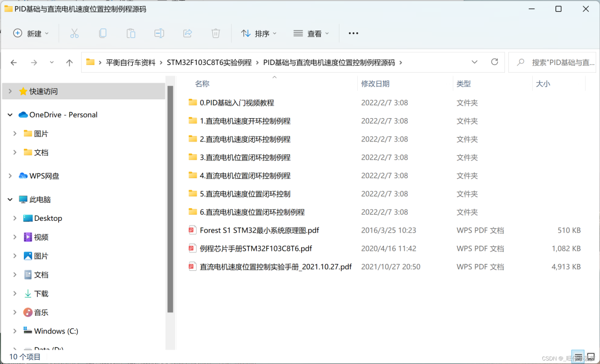600x364 pixels.
Task: Select the Cut icon in the toolbar
Action: pyautogui.click(x=75, y=33)
